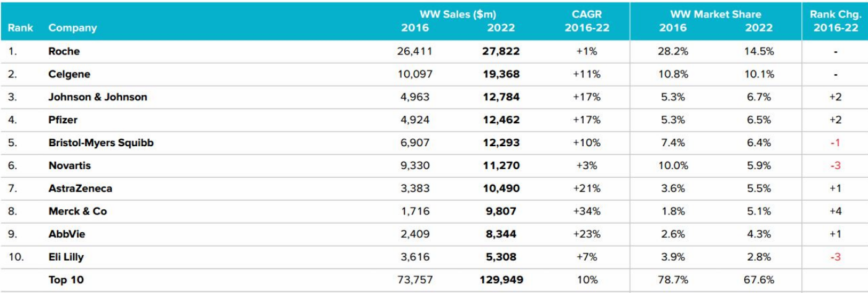Select the Celgene company cell
Screen dimensions: 868x293
69,74
